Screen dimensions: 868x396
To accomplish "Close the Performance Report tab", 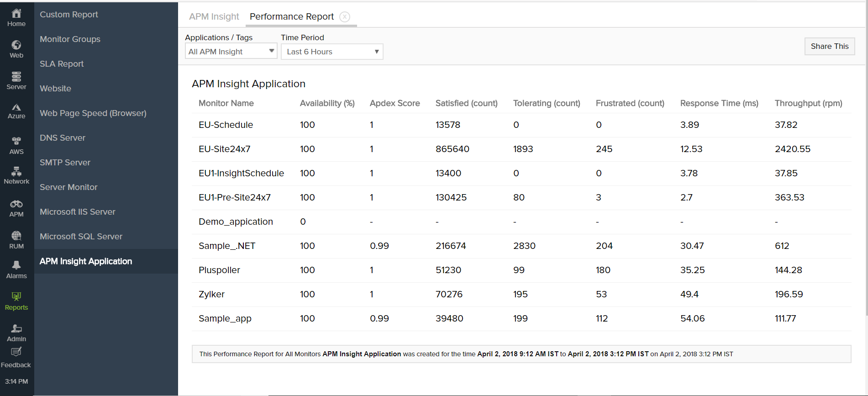I will click(345, 17).
